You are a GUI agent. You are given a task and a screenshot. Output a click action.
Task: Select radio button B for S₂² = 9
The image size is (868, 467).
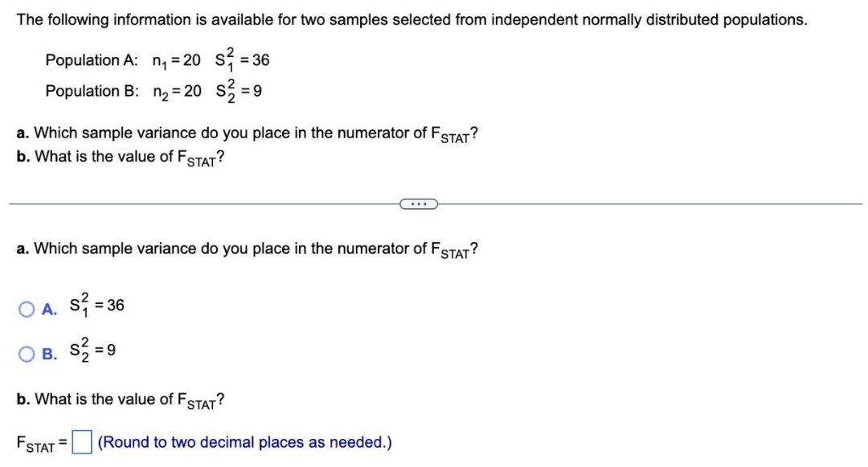[27, 354]
